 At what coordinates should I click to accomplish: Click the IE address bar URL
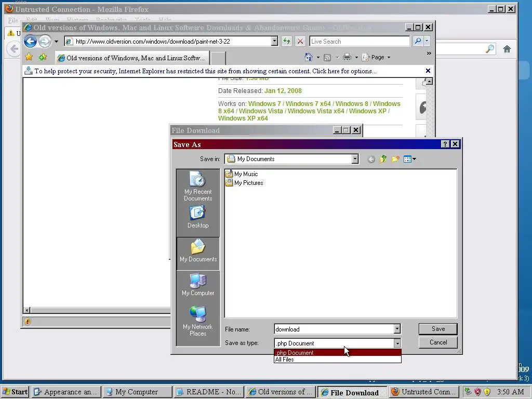point(153,42)
